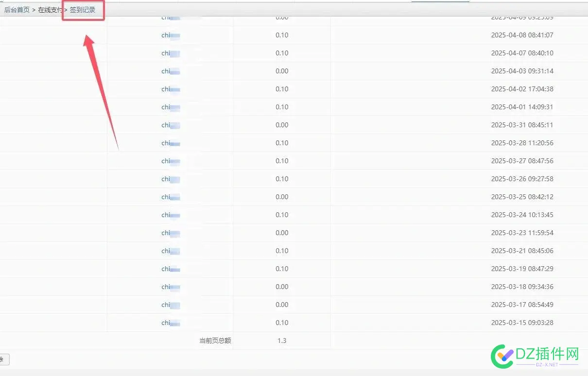The width and height of the screenshot is (588, 376).
Task: Open username link in 2025-04-08 08:41:07 row
Action: click(x=170, y=35)
